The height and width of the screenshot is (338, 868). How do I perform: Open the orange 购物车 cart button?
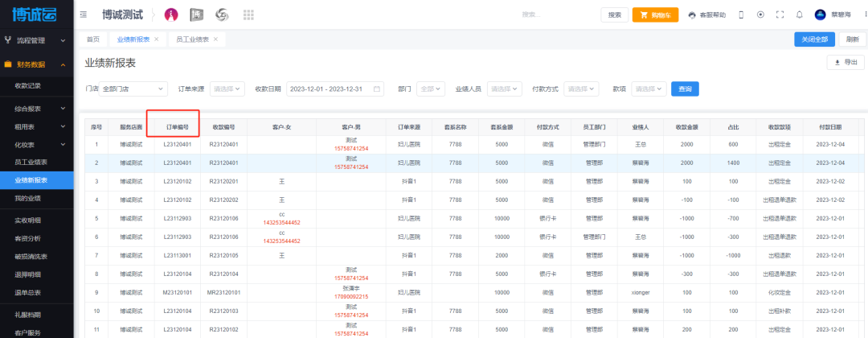[x=656, y=15]
